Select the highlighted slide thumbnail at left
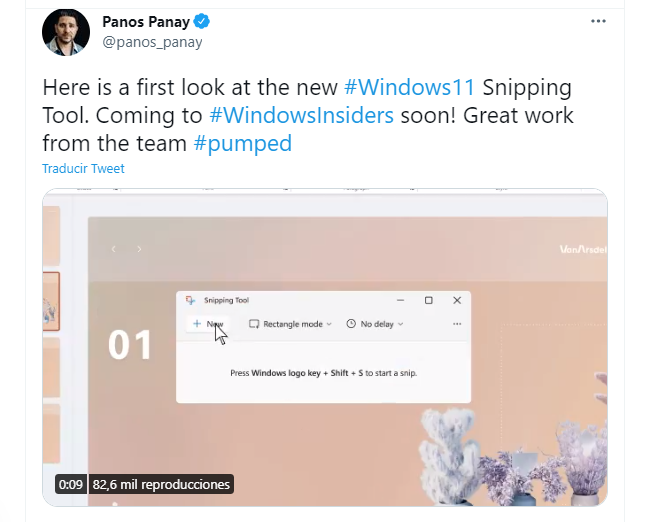The height and width of the screenshot is (522, 646). tap(50, 301)
